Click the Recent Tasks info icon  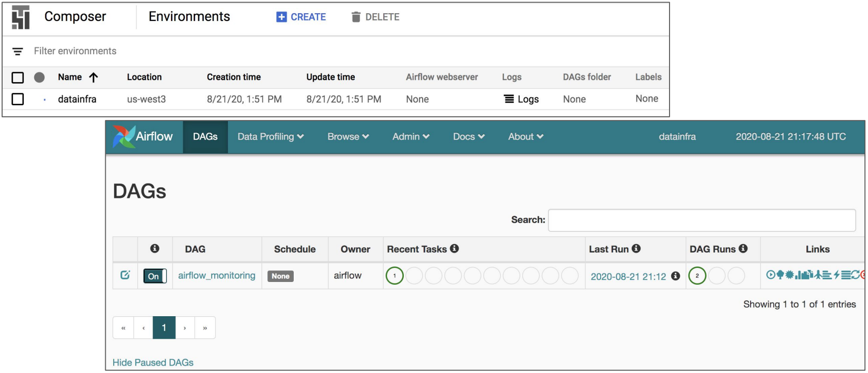(x=454, y=248)
